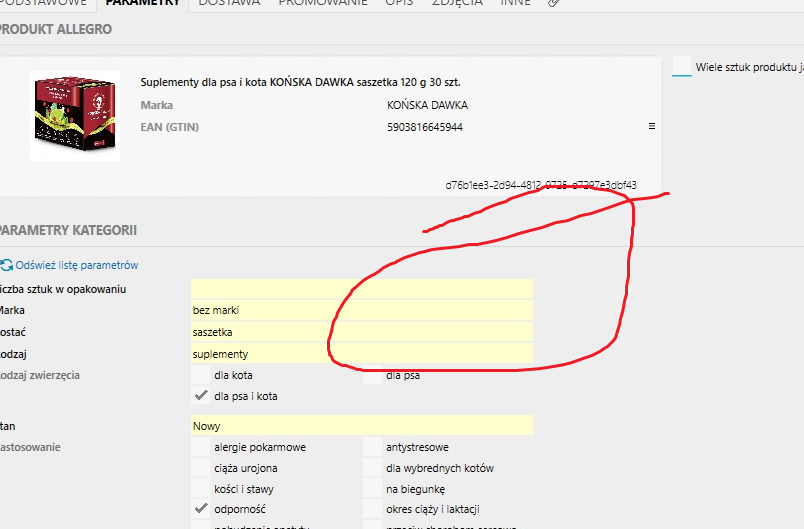Uncheck the dla psa i kota checkbox

pos(200,396)
